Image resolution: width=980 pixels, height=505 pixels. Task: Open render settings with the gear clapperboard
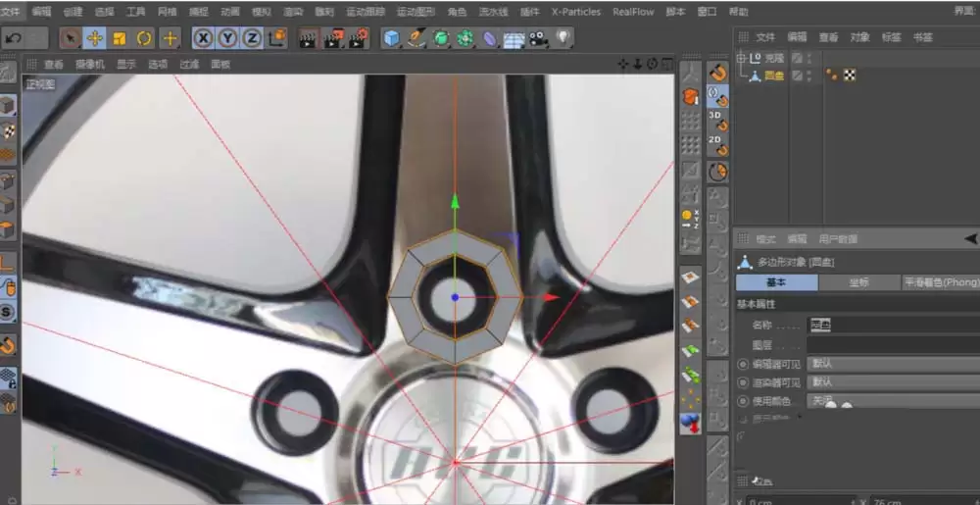point(359,39)
